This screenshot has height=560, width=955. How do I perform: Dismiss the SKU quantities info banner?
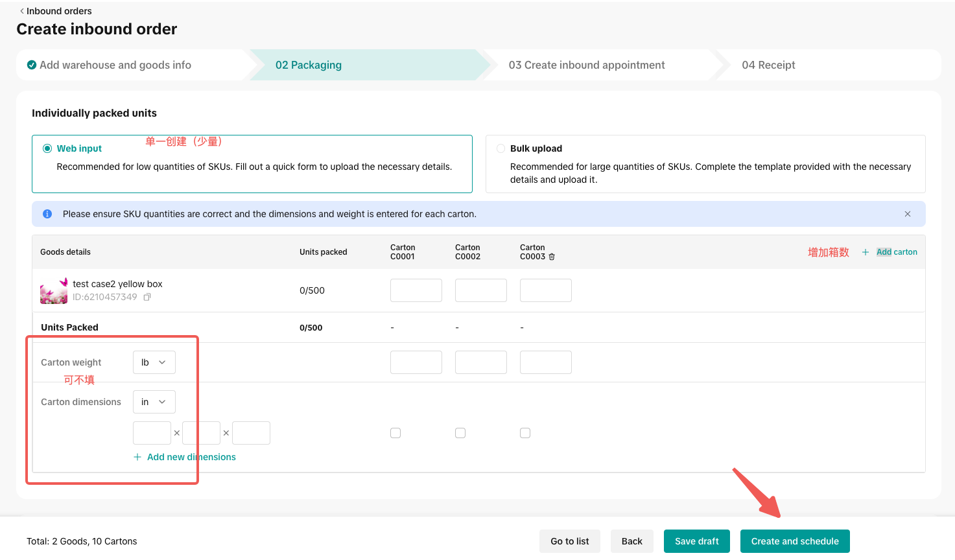click(x=907, y=214)
